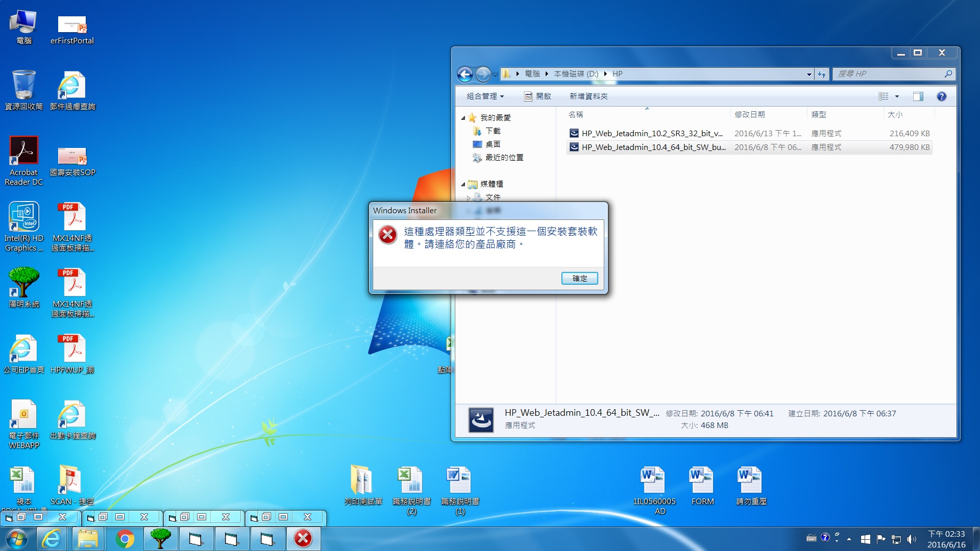Open Explorer help with the question mark icon
The width and height of the screenshot is (980, 551).
coord(942,96)
